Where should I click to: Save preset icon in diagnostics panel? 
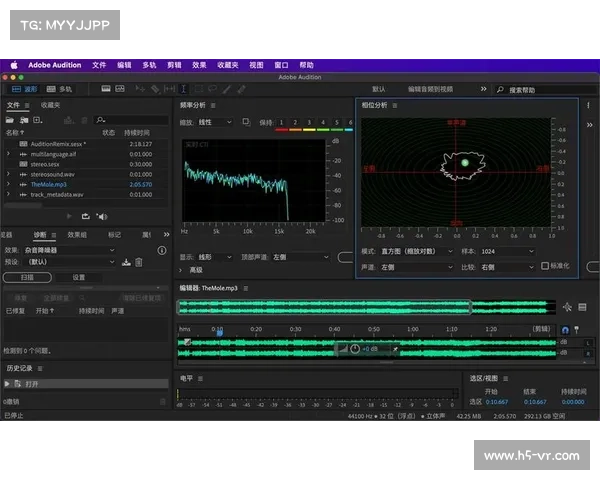point(126,262)
